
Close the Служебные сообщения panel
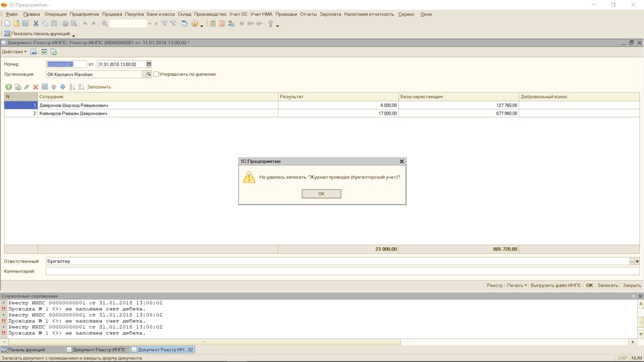(x=640, y=296)
